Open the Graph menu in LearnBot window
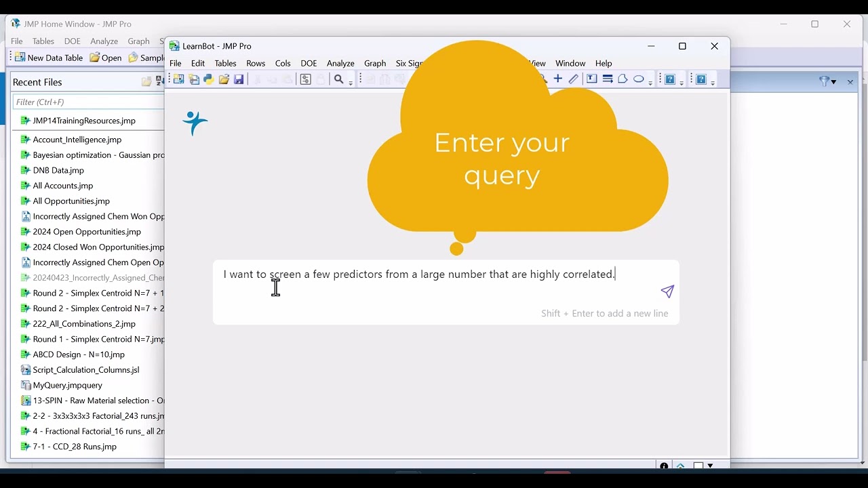Image resolution: width=868 pixels, height=488 pixels. click(x=375, y=64)
